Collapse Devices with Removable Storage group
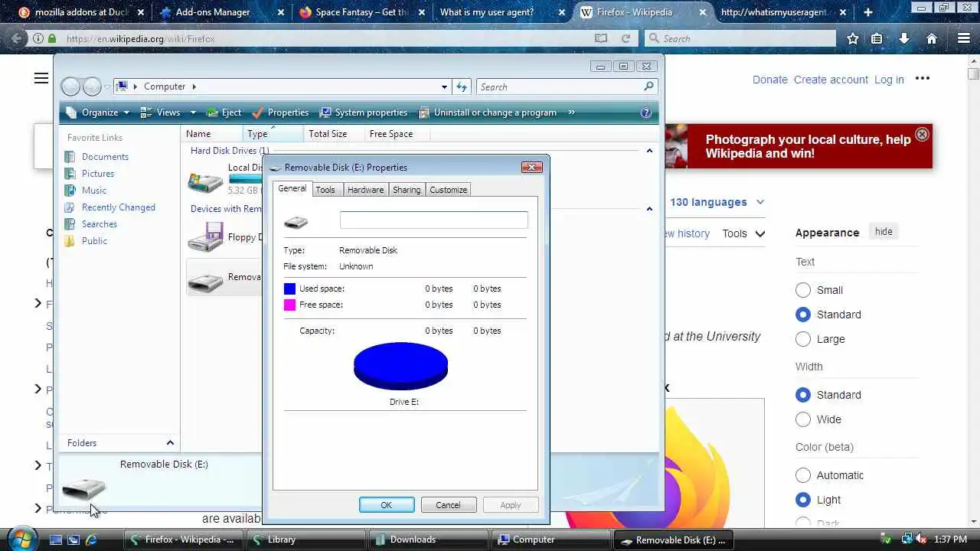This screenshot has height=551, width=980. (649, 208)
